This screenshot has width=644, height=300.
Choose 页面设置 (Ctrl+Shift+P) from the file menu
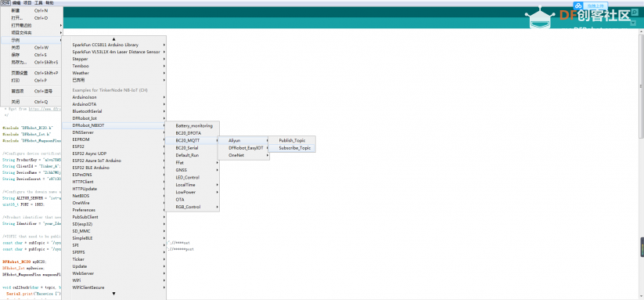coord(31,73)
